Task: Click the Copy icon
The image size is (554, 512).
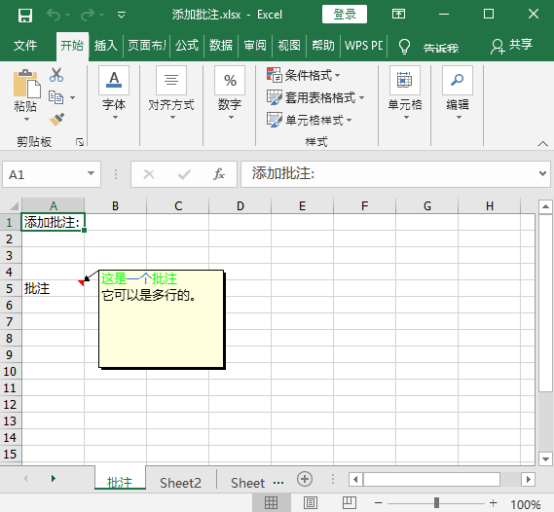Action: tap(56, 98)
